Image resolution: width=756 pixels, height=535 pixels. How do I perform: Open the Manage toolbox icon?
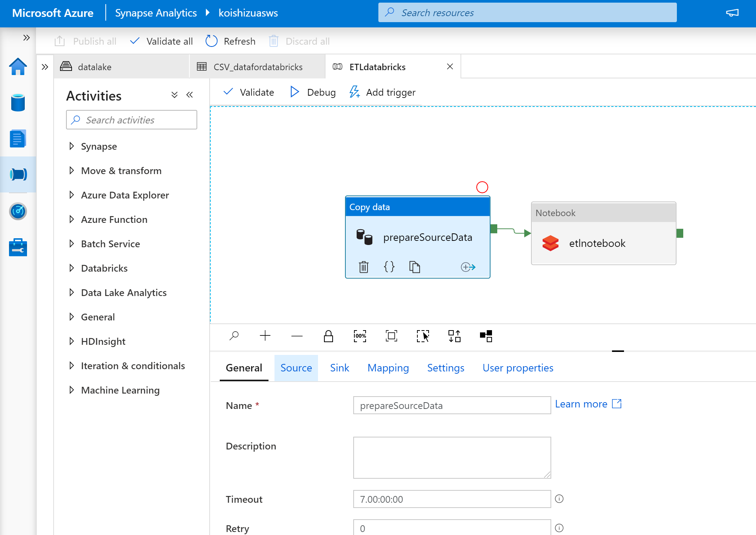coord(18,248)
